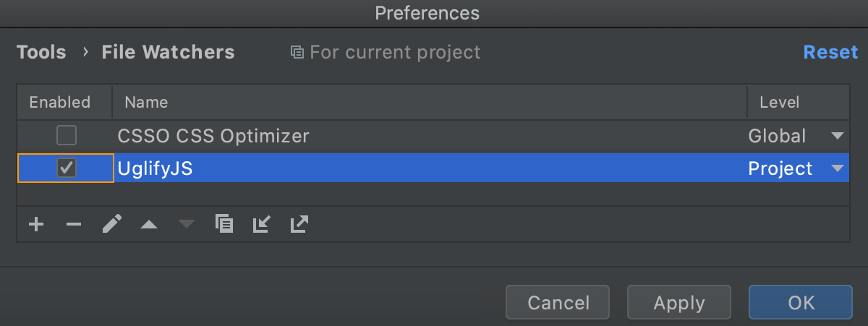868x326 pixels.
Task: Edit the selected watcher with pencil icon
Action: tap(111, 224)
